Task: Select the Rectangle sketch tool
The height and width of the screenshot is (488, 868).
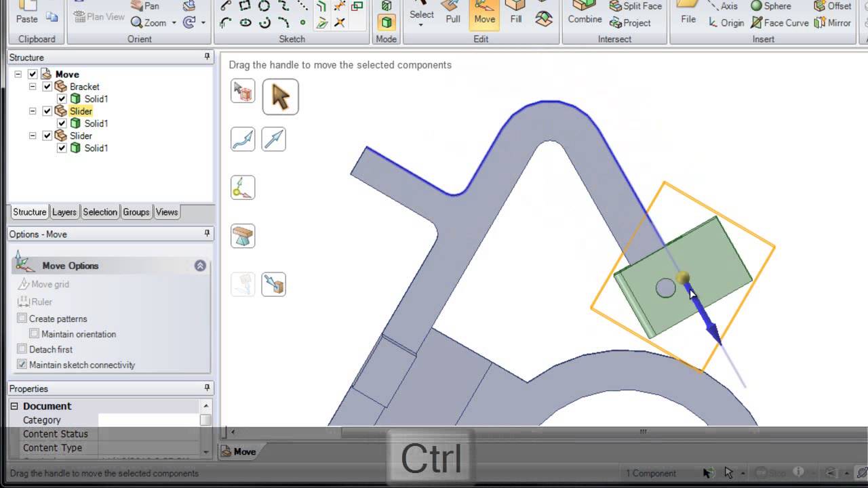Action: pyautogui.click(x=245, y=6)
